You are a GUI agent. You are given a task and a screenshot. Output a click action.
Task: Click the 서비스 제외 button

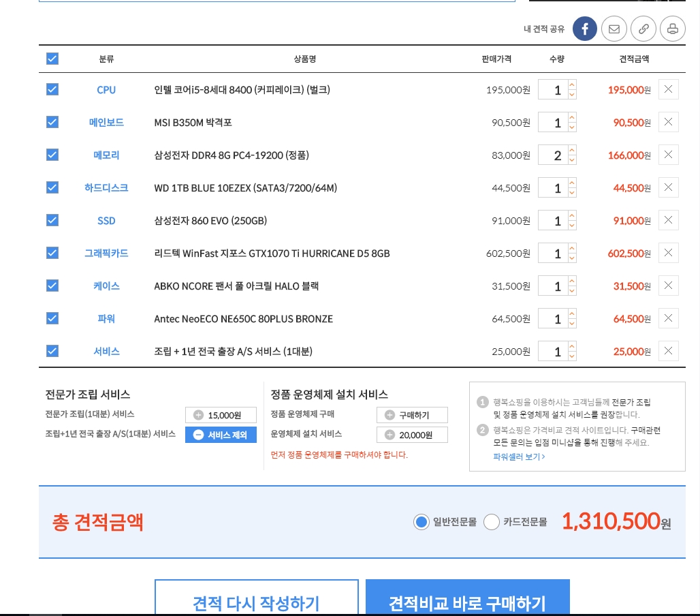[221, 435]
